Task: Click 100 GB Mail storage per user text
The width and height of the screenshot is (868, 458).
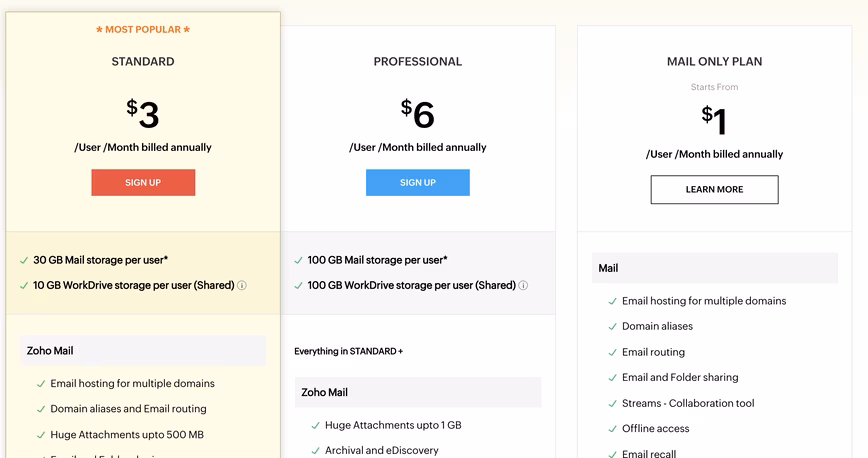Action: click(378, 260)
